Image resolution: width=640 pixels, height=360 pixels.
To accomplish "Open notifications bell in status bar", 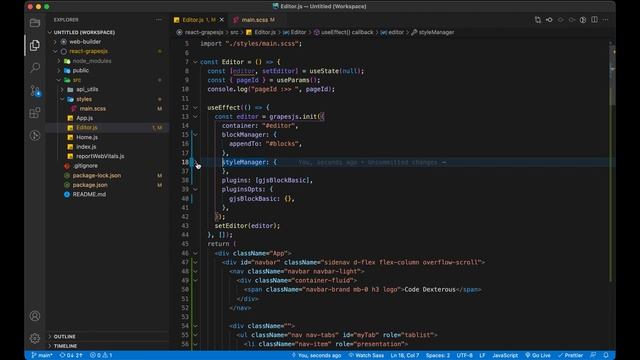I will coord(606,355).
